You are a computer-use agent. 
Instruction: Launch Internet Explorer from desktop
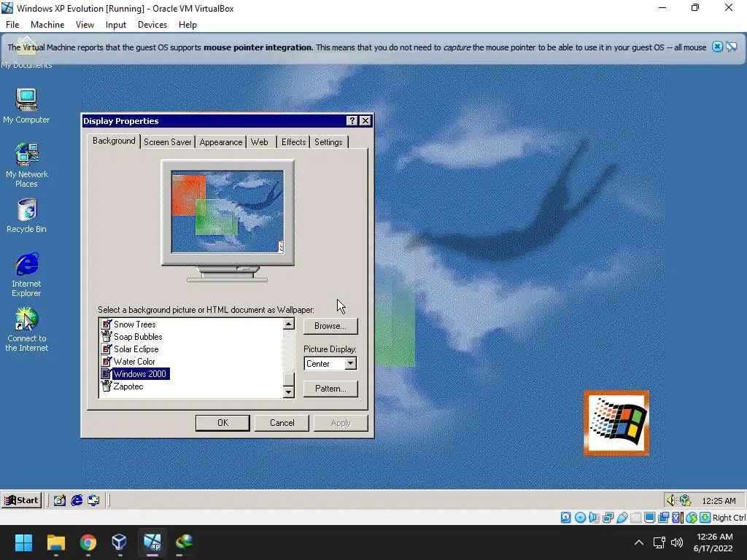click(x=26, y=275)
